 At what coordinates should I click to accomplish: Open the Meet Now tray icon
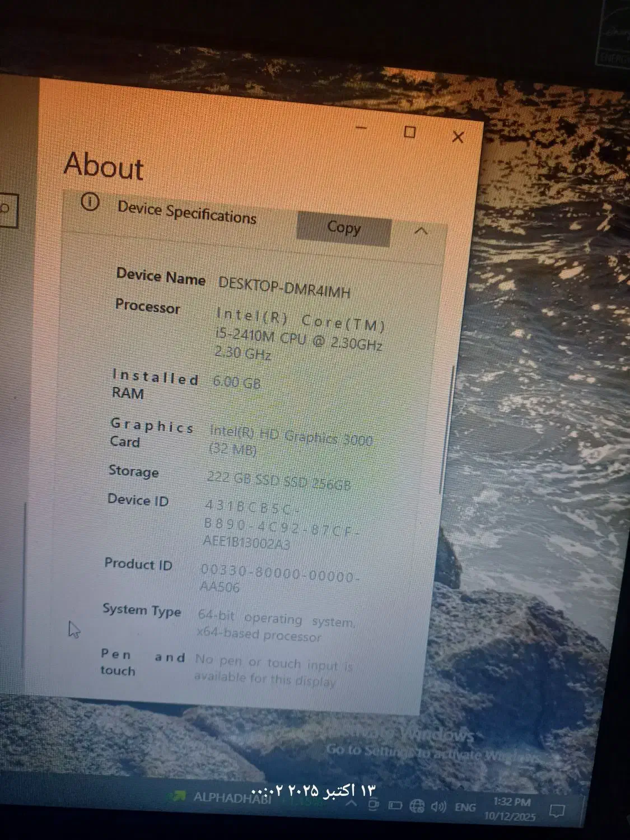coord(374,805)
